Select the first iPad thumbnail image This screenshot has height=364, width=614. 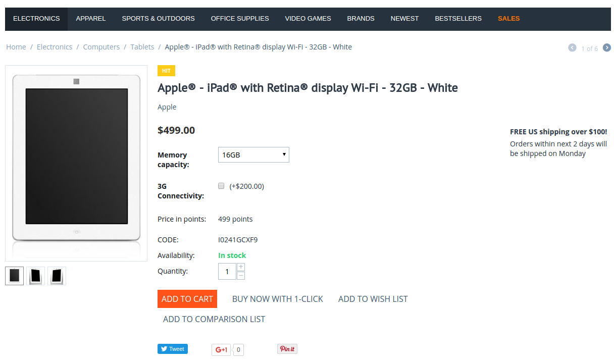(x=15, y=276)
